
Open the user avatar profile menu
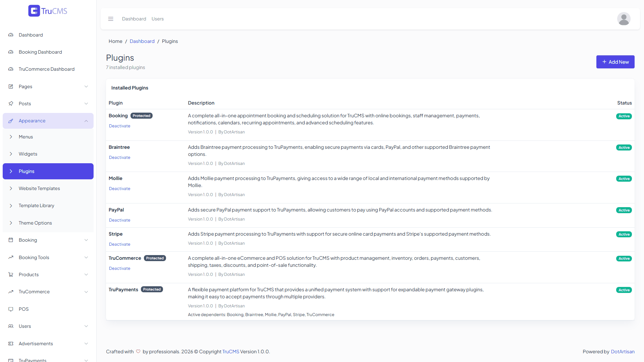tap(624, 19)
